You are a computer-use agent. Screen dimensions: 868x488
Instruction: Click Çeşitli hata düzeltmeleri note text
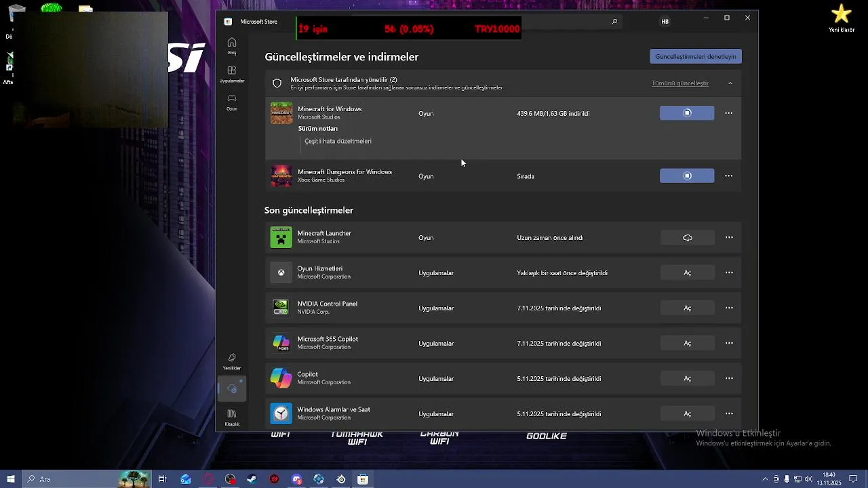(x=338, y=142)
